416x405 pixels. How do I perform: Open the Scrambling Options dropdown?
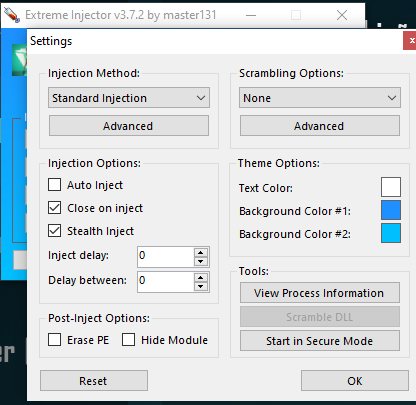tap(320, 98)
